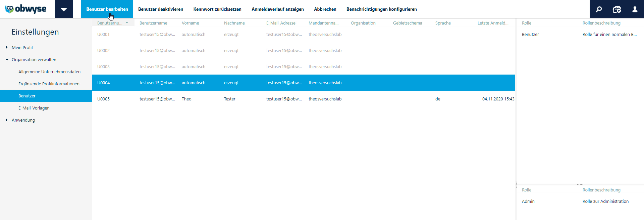
Task: Select user row U0002
Action: pyautogui.click(x=304, y=50)
